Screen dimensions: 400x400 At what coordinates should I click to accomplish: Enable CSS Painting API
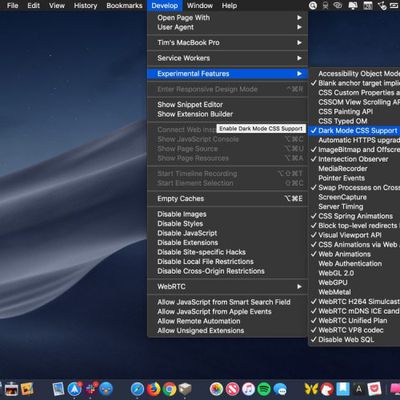point(354,112)
